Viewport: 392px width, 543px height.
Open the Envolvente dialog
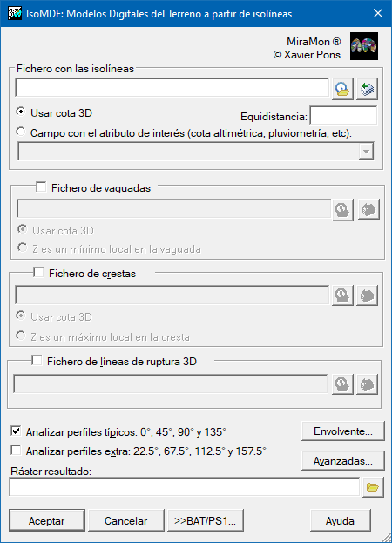[343, 431]
